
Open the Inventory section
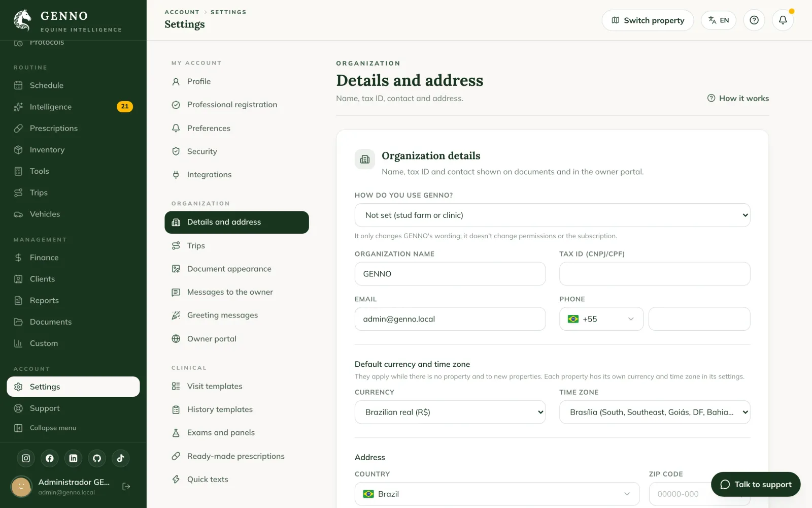(x=73, y=150)
